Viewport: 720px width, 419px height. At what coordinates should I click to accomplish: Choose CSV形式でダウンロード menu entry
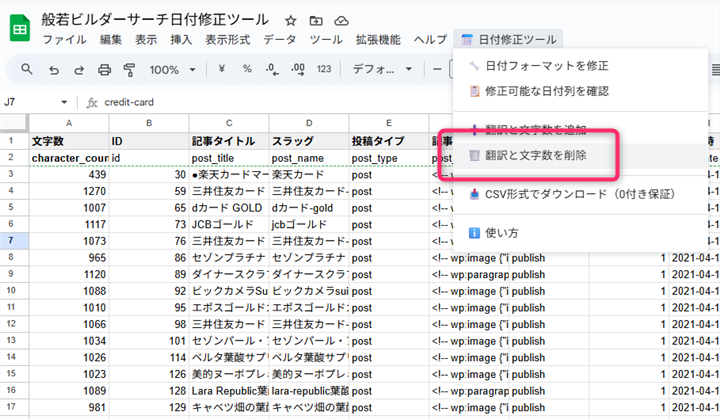580,194
